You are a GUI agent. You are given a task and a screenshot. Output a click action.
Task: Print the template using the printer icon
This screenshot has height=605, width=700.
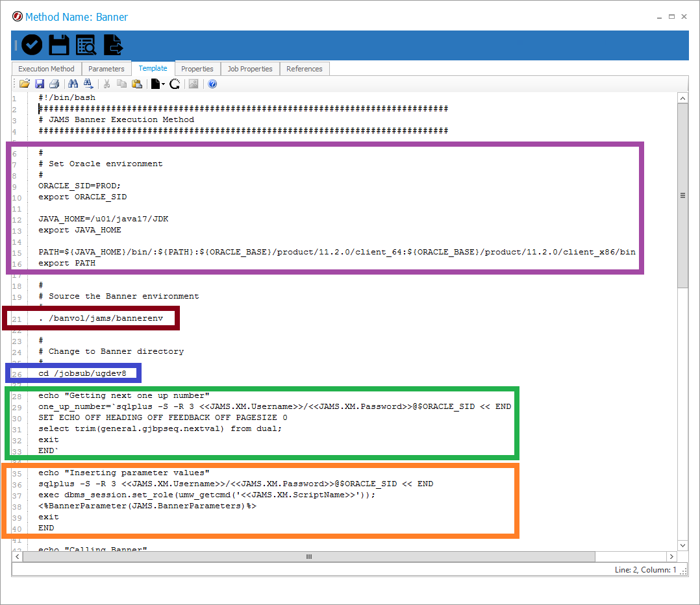pyautogui.click(x=55, y=84)
